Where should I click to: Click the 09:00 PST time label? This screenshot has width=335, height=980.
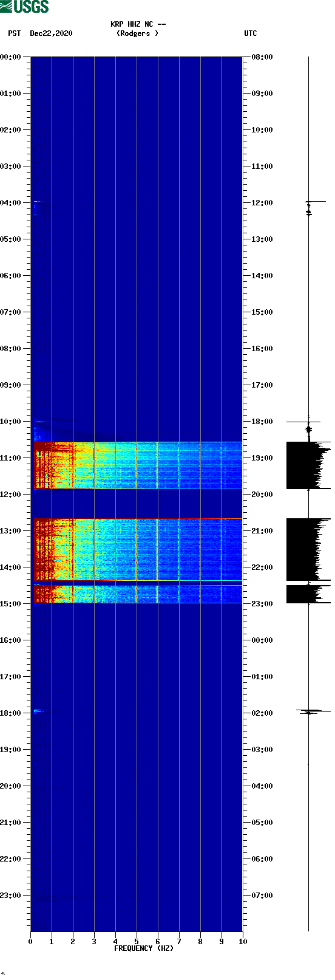[x=11, y=385]
